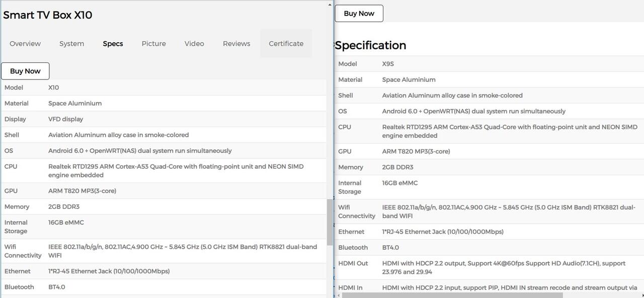The height and width of the screenshot is (298, 644).
Task: Click Wifi Connectivity label in Specification pane
Action: pyautogui.click(x=357, y=212)
